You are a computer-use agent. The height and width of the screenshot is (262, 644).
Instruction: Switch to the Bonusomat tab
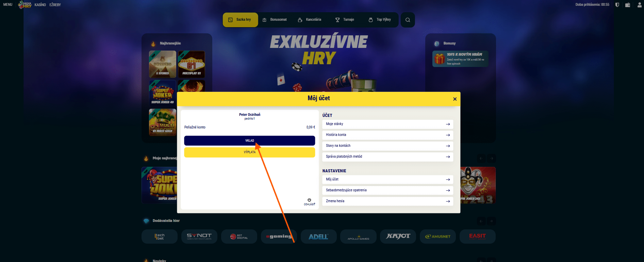pos(275,20)
